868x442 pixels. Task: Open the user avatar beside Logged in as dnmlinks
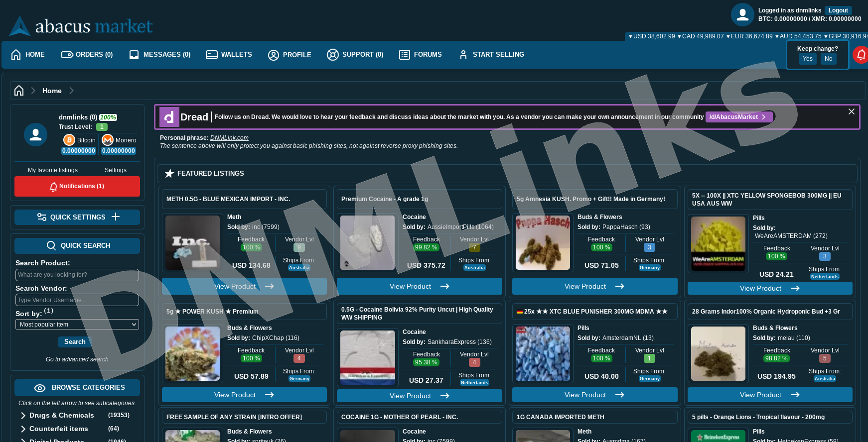tap(742, 14)
